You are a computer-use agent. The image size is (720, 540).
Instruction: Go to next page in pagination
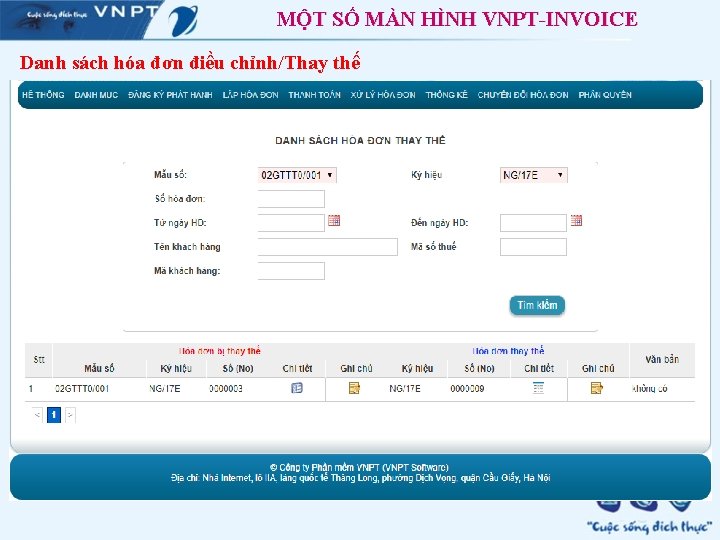[x=70, y=415]
